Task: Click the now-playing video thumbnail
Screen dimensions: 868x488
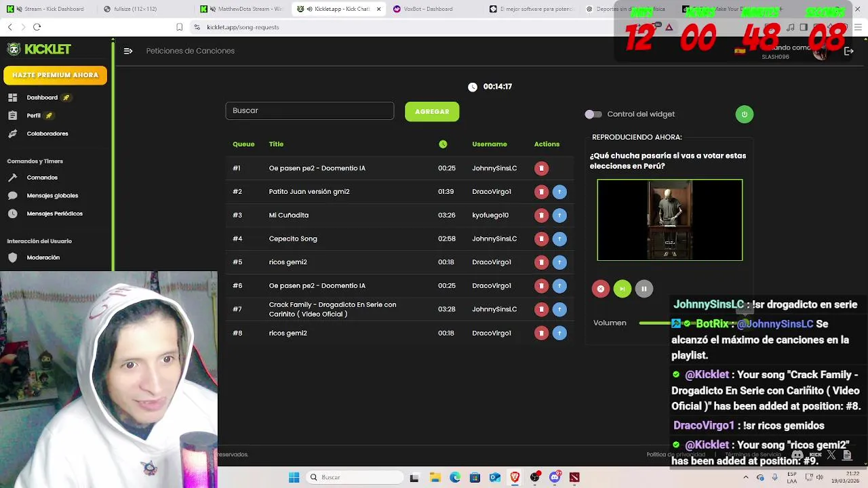Action: (670, 220)
